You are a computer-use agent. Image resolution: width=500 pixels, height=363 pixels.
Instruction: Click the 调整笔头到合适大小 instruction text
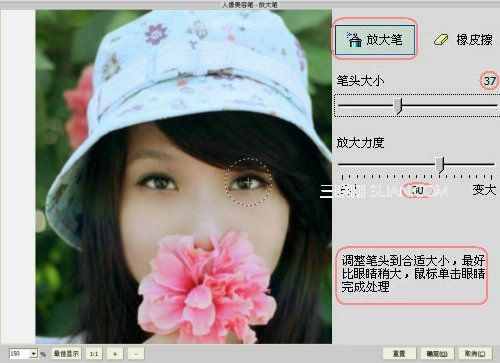pyautogui.click(x=412, y=274)
